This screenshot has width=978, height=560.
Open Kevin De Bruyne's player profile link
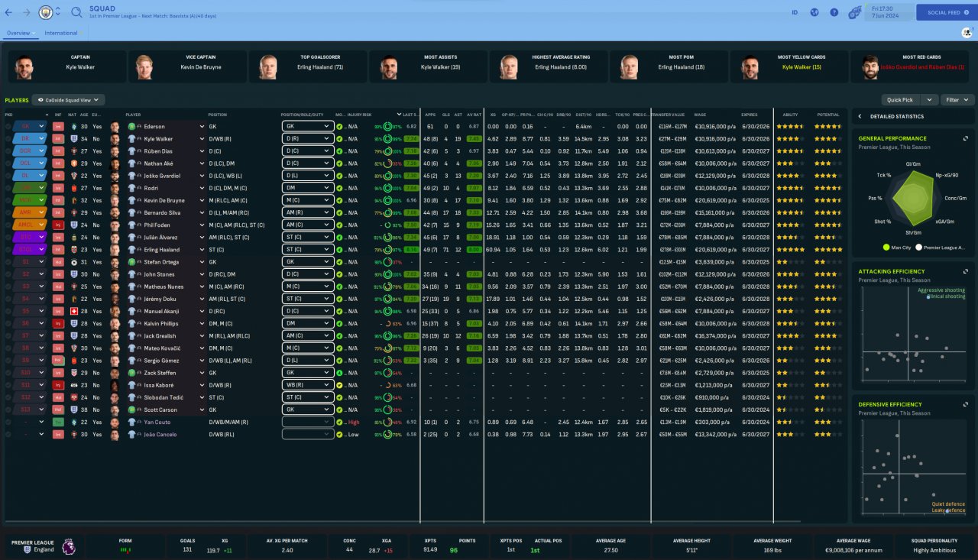tap(164, 200)
